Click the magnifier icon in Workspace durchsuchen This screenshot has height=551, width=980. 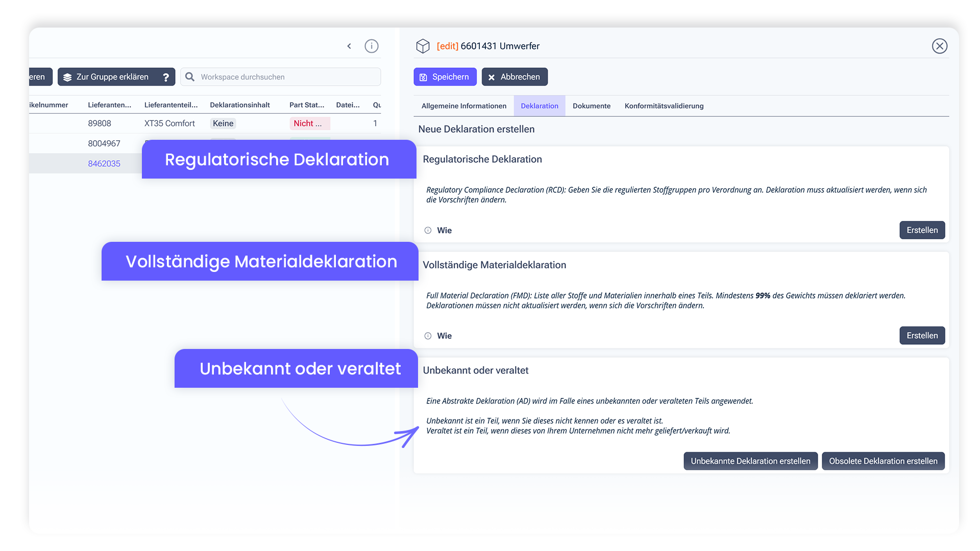pos(189,77)
